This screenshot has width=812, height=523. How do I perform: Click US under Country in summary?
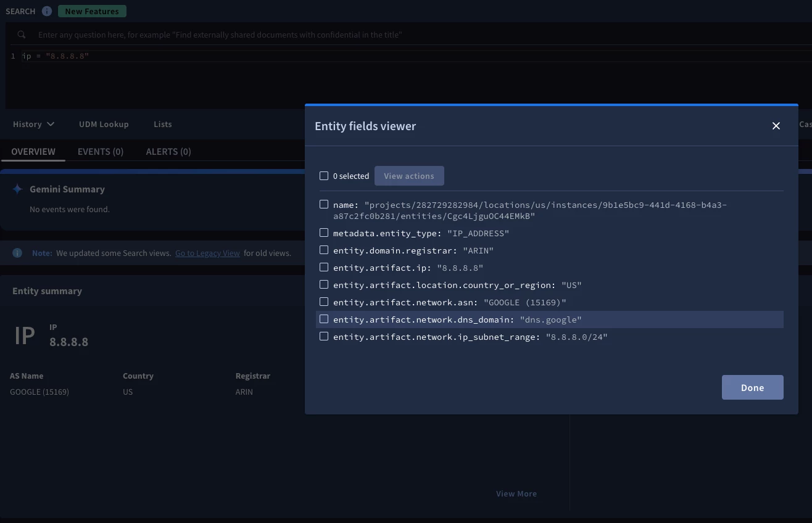[x=128, y=392]
